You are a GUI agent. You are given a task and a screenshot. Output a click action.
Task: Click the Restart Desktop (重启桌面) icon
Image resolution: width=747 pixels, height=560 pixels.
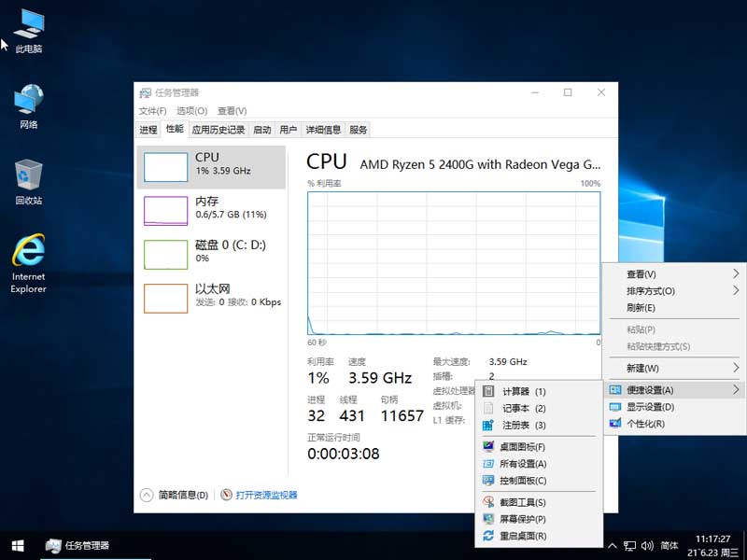(488, 536)
